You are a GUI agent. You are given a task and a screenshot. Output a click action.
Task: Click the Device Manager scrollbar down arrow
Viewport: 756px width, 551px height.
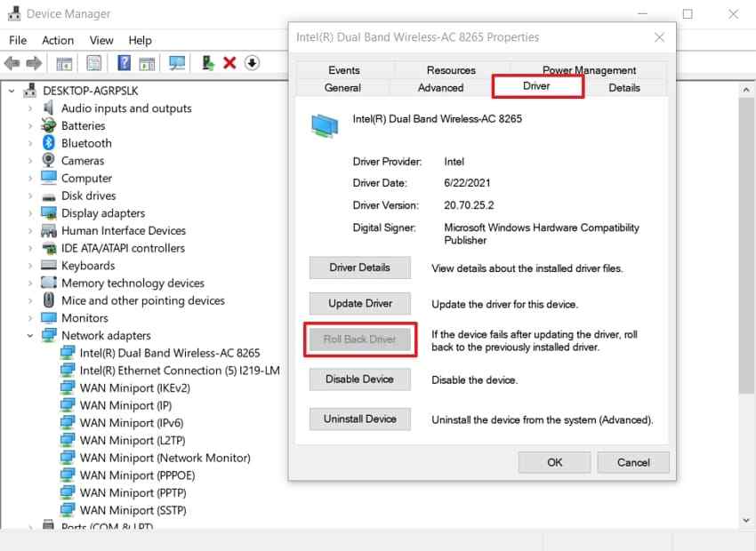tap(746, 520)
